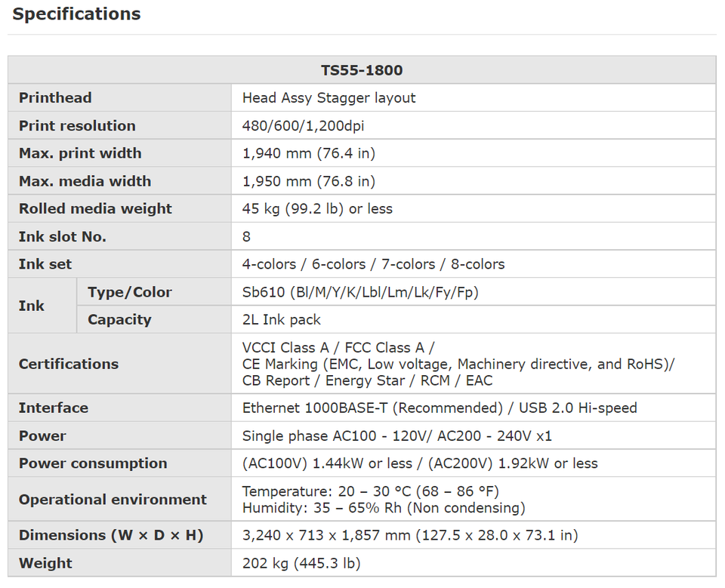The height and width of the screenshot is (588, 725).
Task: Click the Print resolution label
Action: point(77,126)
